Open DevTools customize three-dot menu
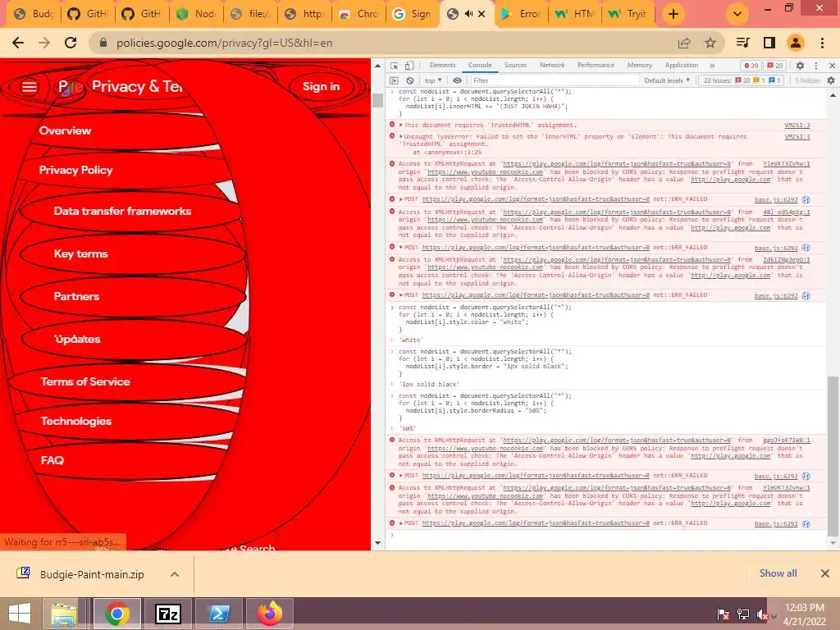Screen dimensions: 840x630 [x=816, y=66]
